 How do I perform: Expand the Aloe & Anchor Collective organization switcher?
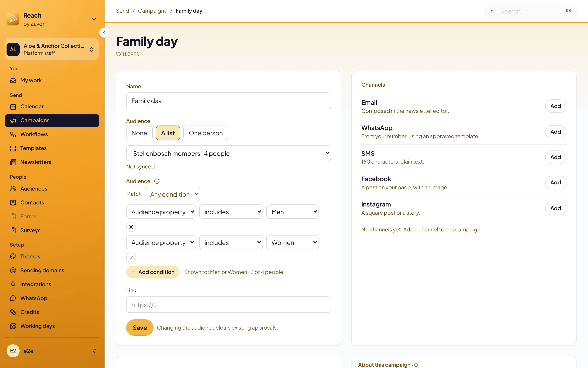(x=52, y=49)
